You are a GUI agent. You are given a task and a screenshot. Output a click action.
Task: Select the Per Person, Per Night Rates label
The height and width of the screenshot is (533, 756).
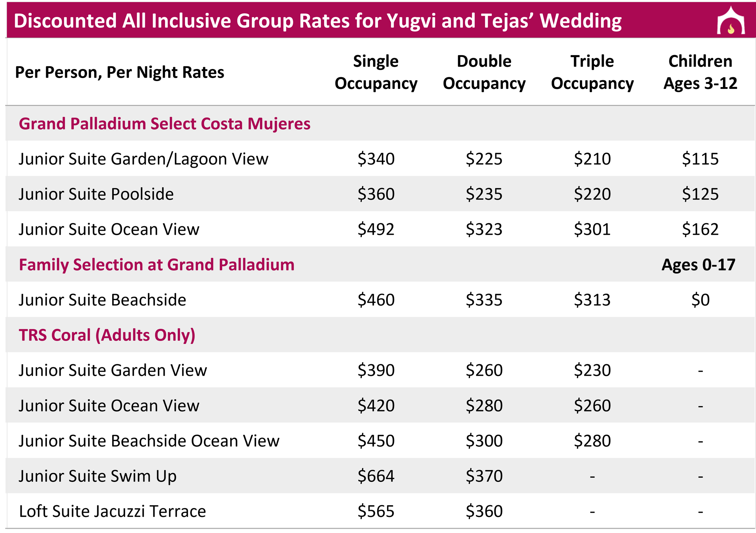[119, 73]
